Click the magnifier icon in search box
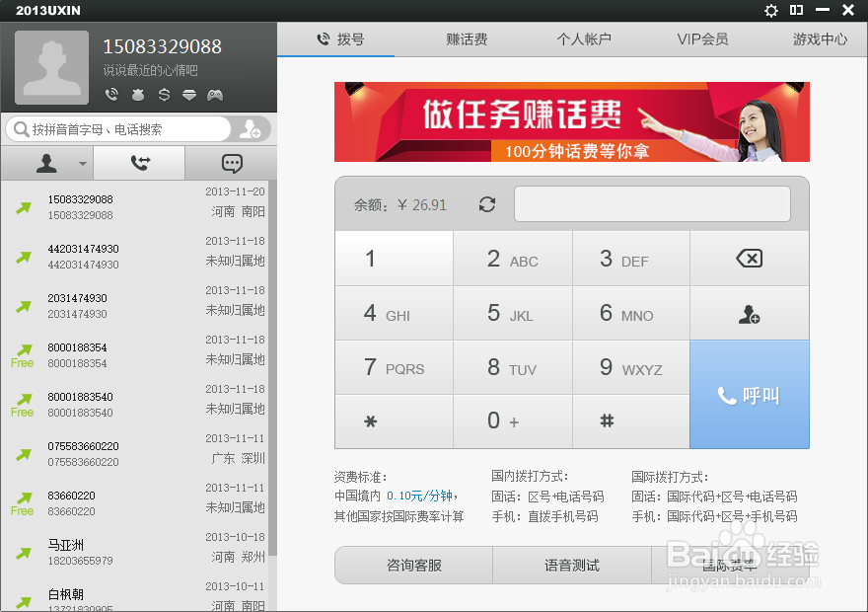This screenshot has width=868, height=612. pyautogui.click(x=21, y=129)
